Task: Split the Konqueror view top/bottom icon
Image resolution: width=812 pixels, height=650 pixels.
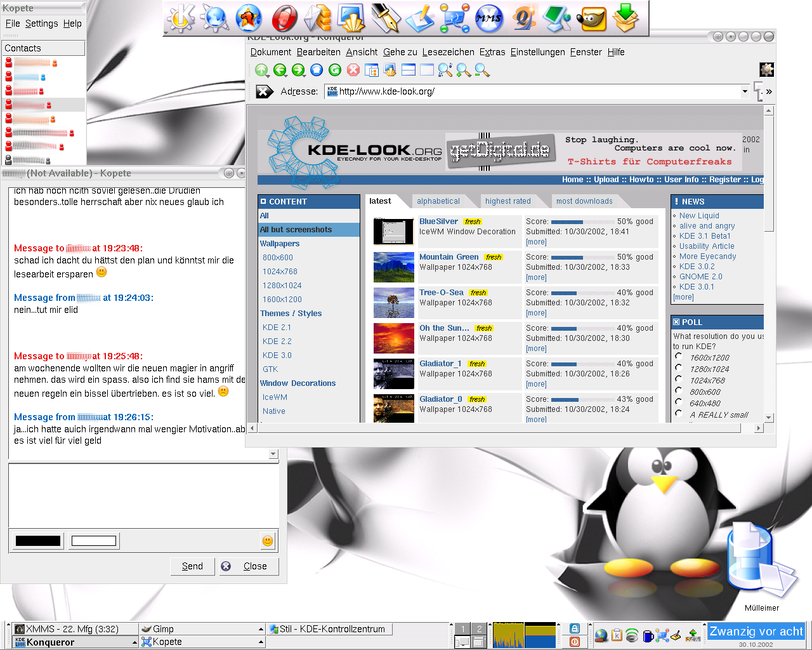Action: [409, 70]
